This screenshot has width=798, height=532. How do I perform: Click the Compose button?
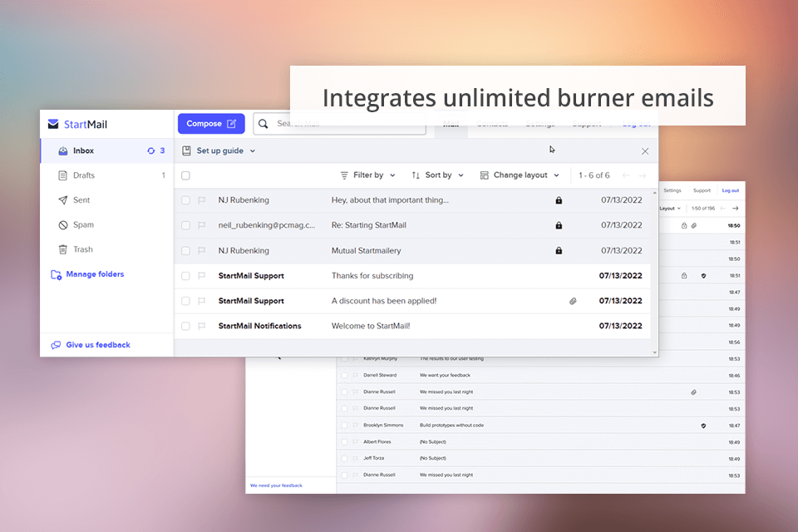211,124
